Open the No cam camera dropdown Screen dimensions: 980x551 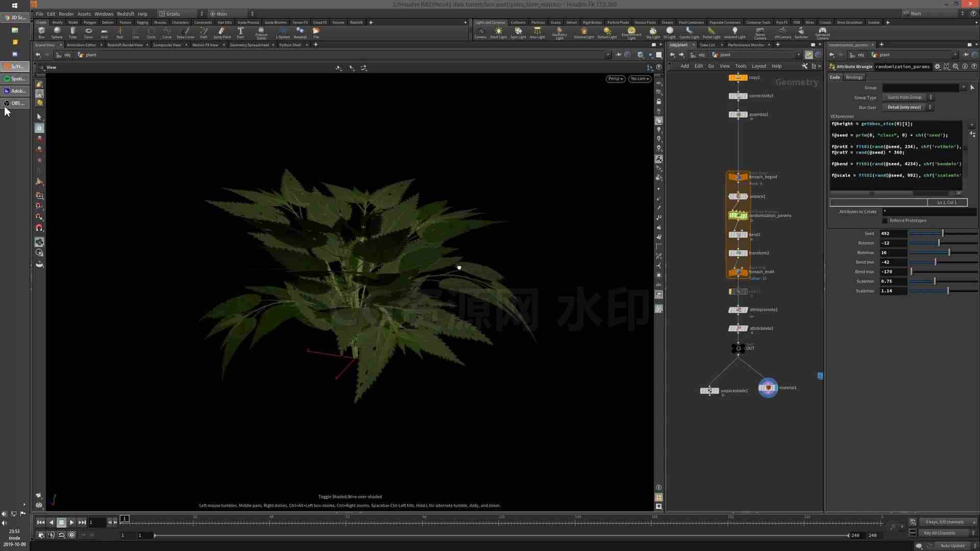pos(640,79)
